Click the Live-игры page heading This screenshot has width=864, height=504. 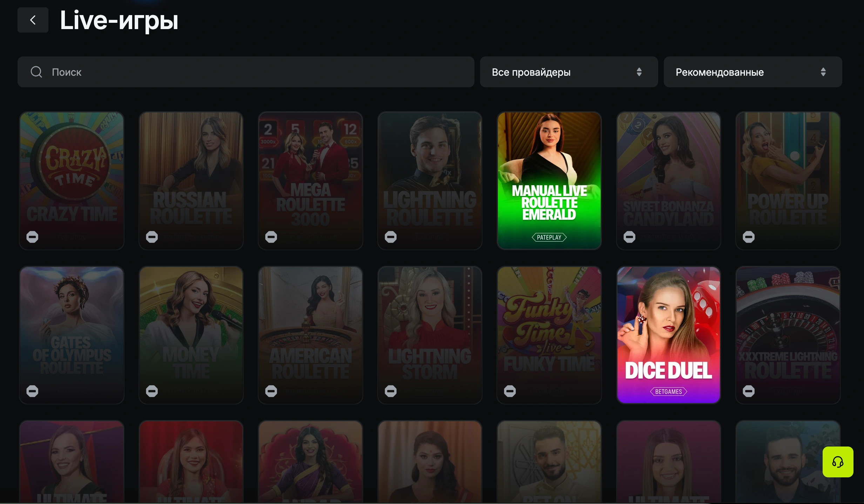[x=119, y=20]
